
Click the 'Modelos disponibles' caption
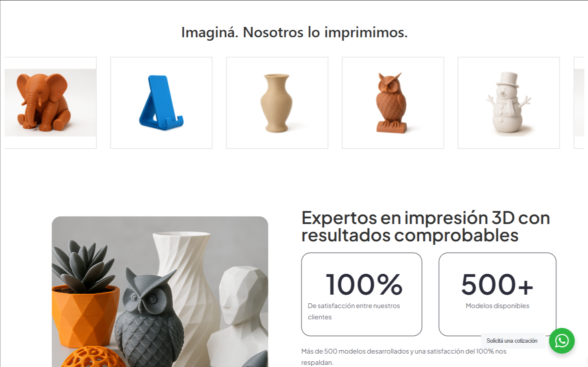tap(497, 306)
